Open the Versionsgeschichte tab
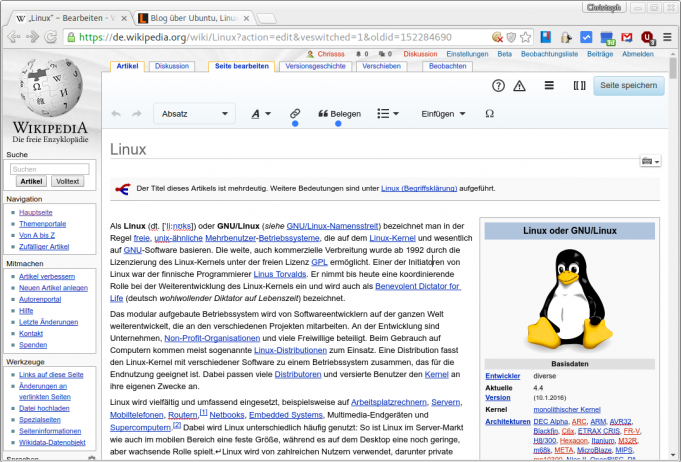This screenshot has height=462, width=681. [x=315, y=66]
